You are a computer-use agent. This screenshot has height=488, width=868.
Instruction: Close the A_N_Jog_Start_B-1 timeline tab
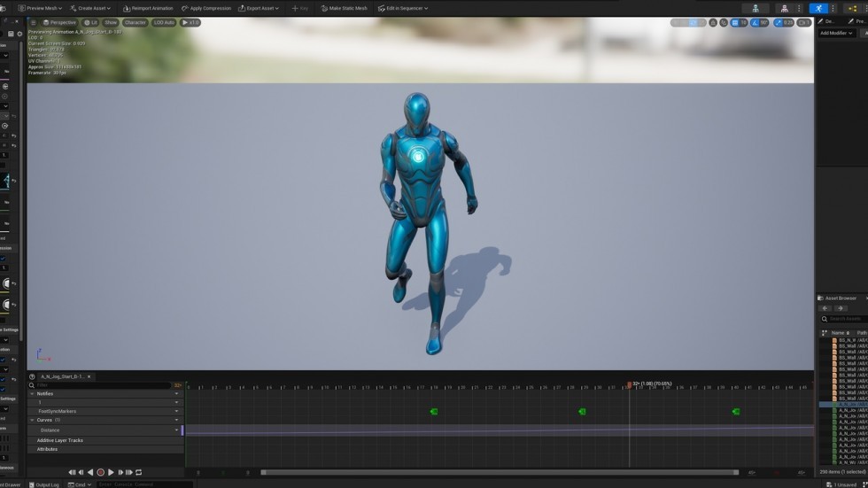[89, 376]
